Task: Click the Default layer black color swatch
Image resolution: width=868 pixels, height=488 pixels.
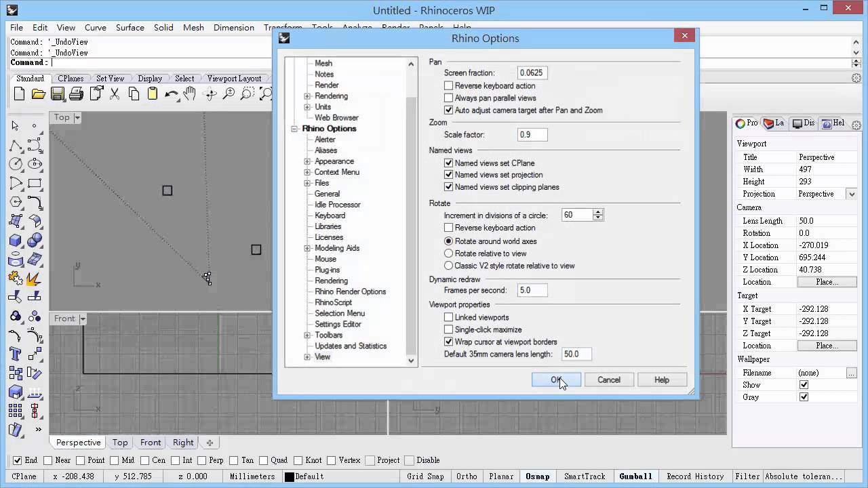Action: point(290,476)
